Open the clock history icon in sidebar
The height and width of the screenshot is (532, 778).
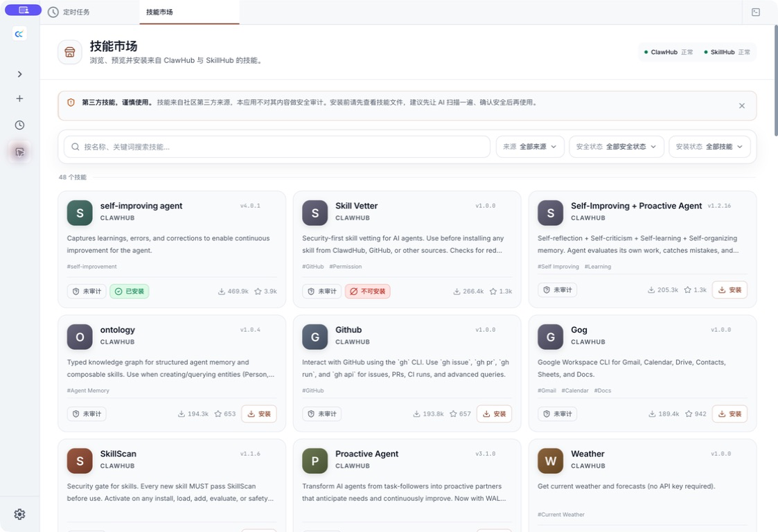pos(19,125)
